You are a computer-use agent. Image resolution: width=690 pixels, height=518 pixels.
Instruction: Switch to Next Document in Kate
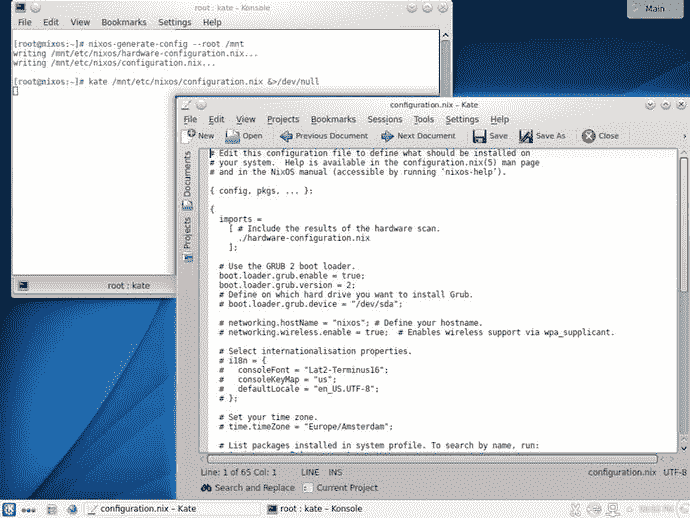[x=418, y=136]
